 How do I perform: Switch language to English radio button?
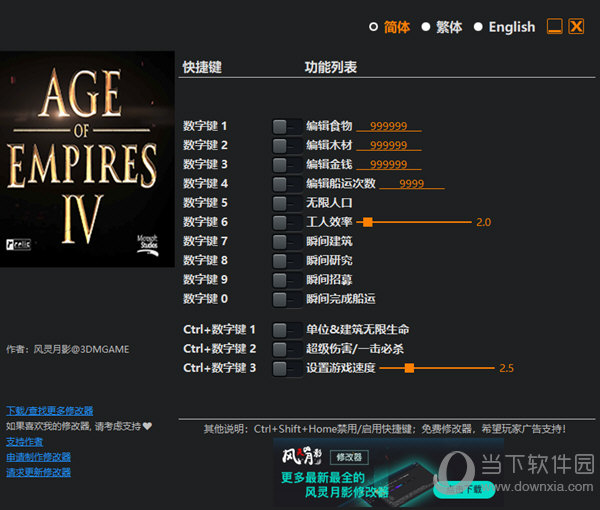[x=478, y=27]
